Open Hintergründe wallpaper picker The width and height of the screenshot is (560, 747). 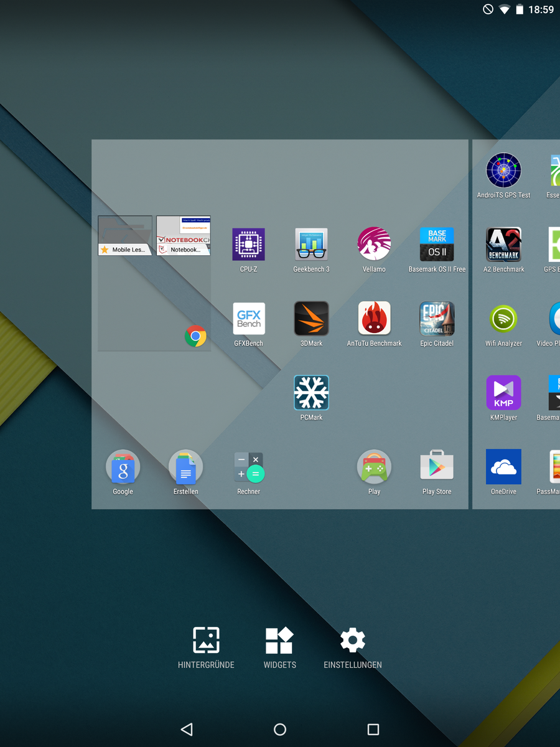[206, 647]
